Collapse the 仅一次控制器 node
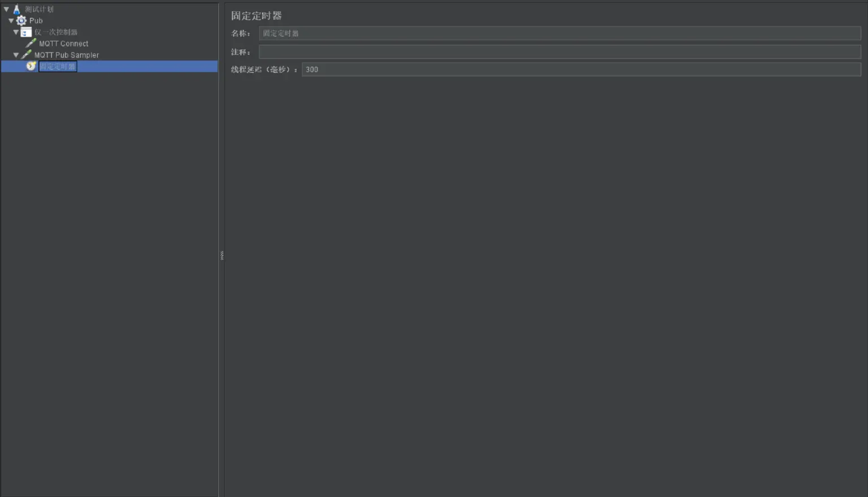868x497 pixels. 16,32
